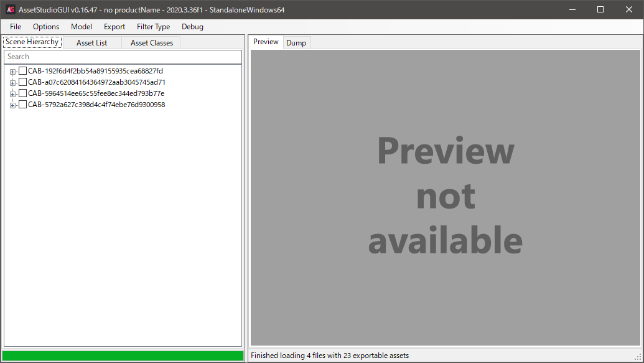The height and width of the screenshot is (363, 644).
Task: Select the Dump tab
Action: coord(296,43)
